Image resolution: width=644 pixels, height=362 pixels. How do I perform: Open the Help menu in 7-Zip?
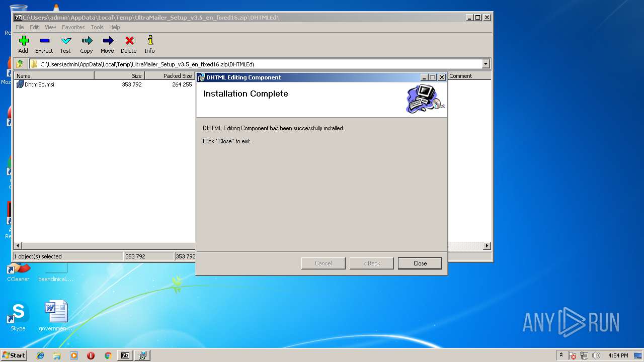(115, 27)
